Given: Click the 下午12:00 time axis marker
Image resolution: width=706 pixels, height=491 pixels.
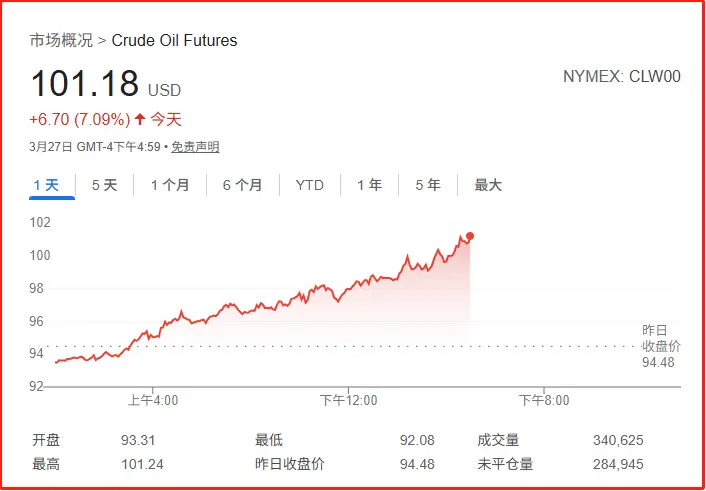Looking at the screenshot, I should pyautogui.click(x=348, y=401).
